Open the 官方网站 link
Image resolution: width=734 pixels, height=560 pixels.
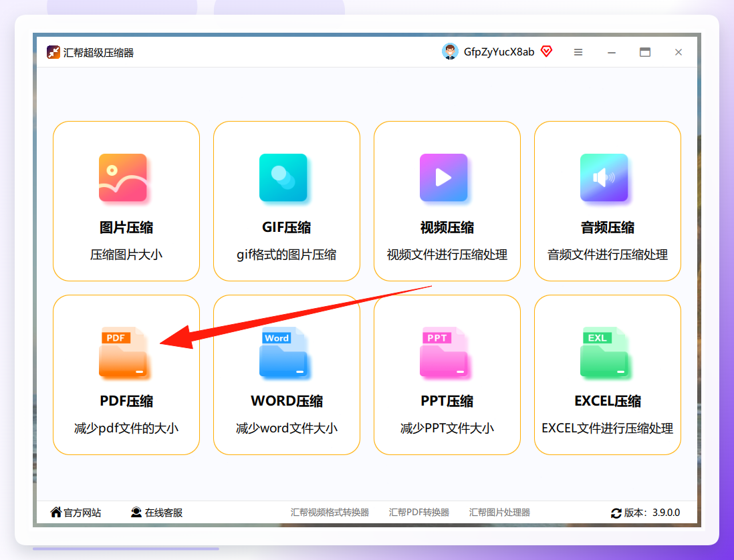pyautogui.click(x=82, y=513)
